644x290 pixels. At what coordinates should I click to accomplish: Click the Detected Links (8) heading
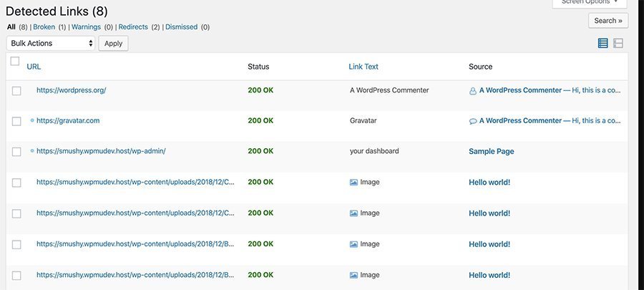coord(57,11)
